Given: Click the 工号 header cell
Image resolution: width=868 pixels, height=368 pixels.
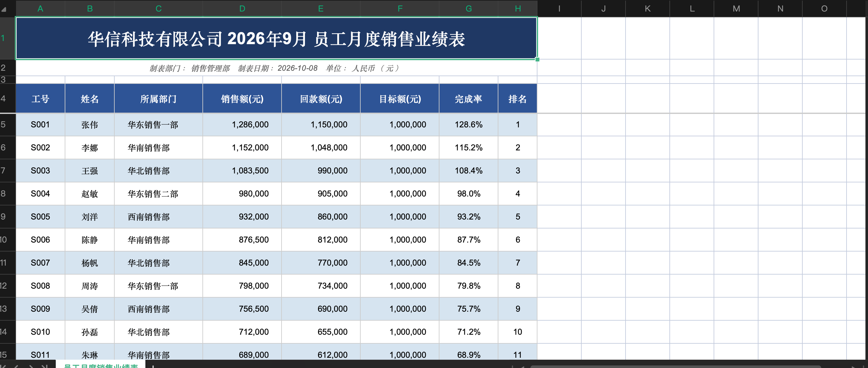Looking at the screenshot, I should [x=40, y=99].
